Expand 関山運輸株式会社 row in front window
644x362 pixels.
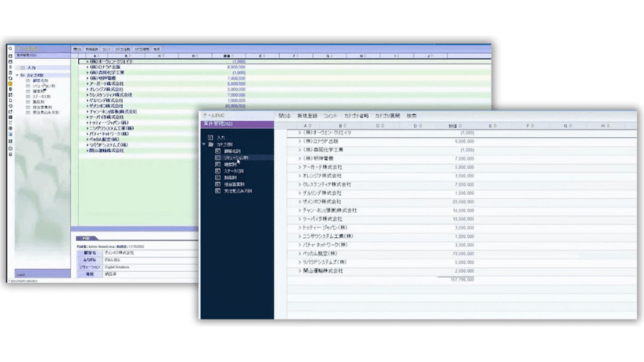point(299,271)
